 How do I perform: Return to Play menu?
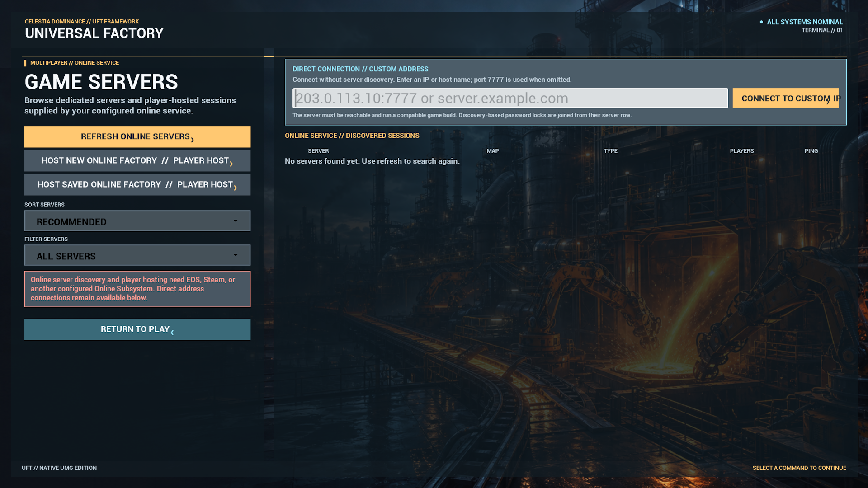[x=137, y=329]
